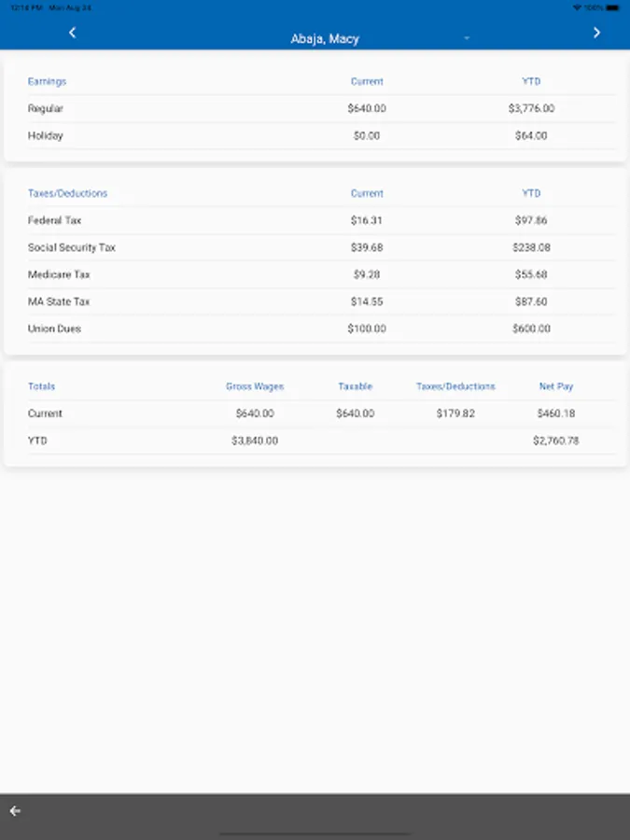Select the Social Security Tax row
The image size is (630, 840).
pos(72,247)
